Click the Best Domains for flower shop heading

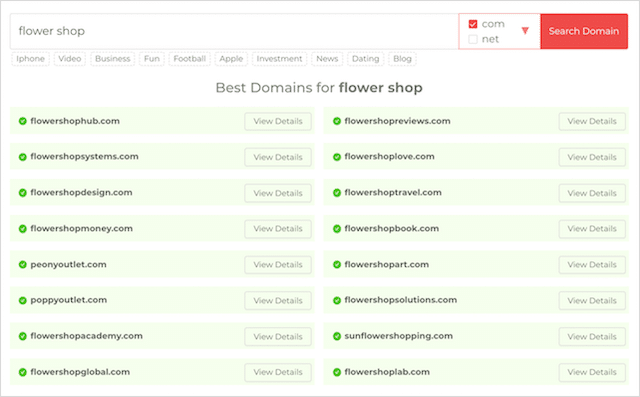319,88
